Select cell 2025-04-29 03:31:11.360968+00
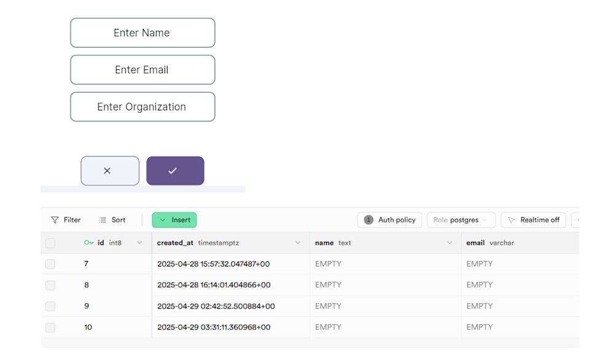The height and width of the screenshot is (364, 614). tap(231, 327)
